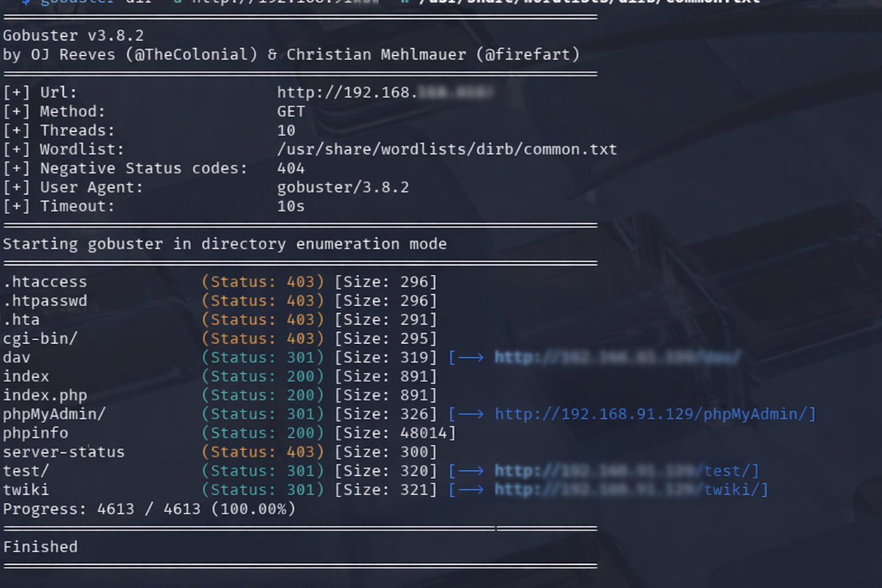
Task: Select the '[Size: 48014]' value for phpinfo
Action: coord(395,433)
